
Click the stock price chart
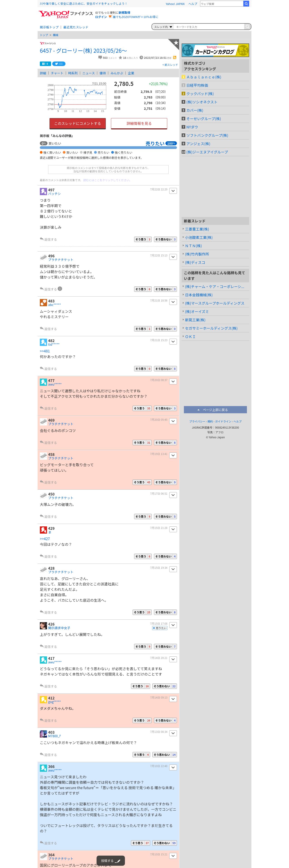click(77, 97)
